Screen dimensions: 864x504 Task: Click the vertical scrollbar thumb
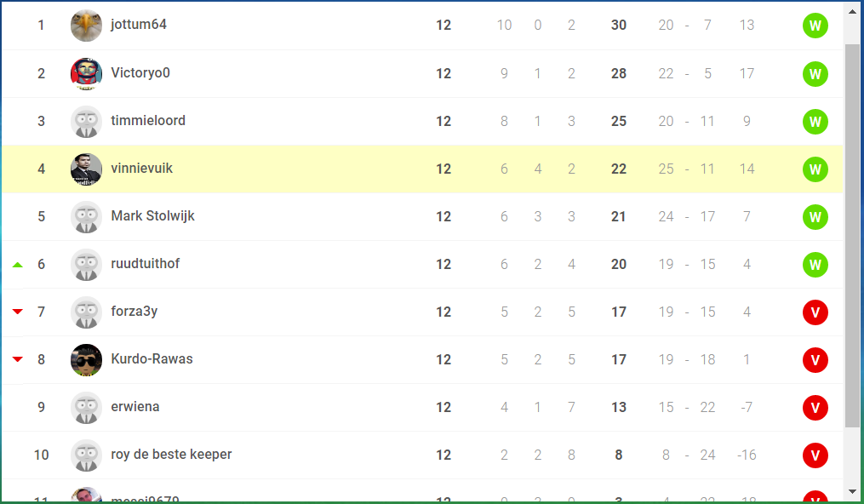point(852,236)
